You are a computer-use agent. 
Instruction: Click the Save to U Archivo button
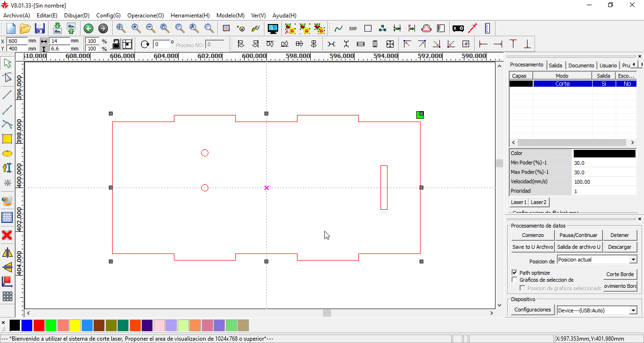pos(533,247)
